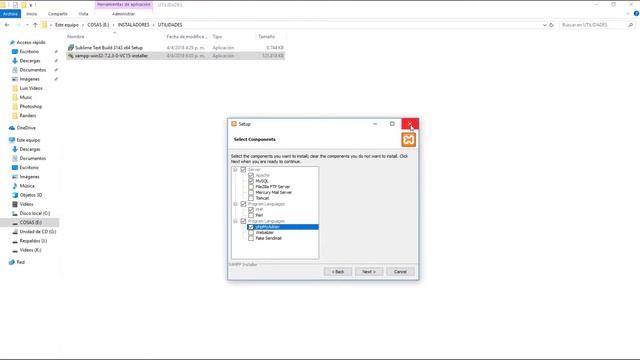
Task: Navigate to Este equipo in breadcrumb
Action: [x=67, y=25]
